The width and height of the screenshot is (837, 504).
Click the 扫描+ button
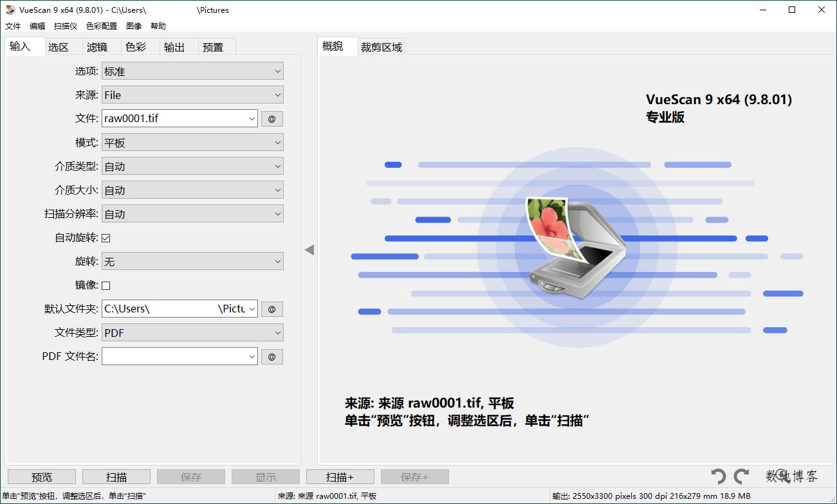pyautogui.click(x=340, y=477)
